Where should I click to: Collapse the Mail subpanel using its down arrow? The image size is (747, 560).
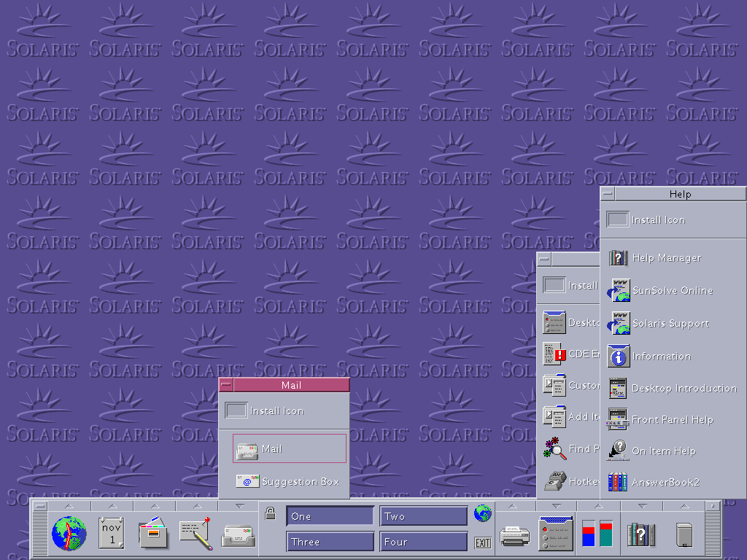pos(239,506)
